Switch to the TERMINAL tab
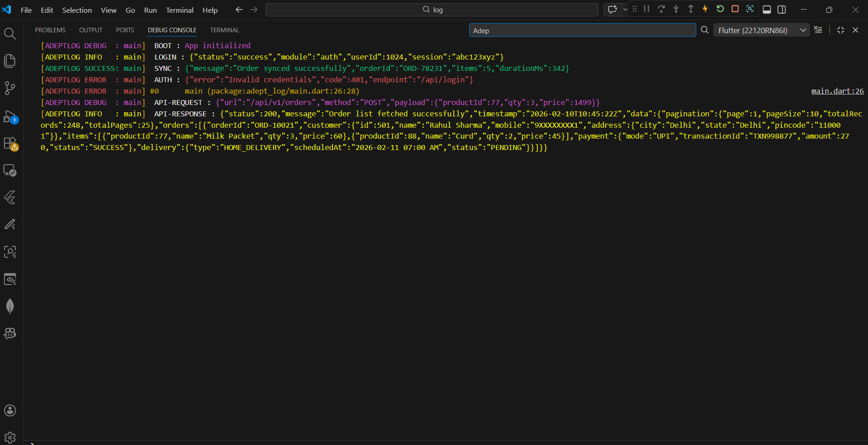Screen dimensions: 868x445 click(224, 30)
